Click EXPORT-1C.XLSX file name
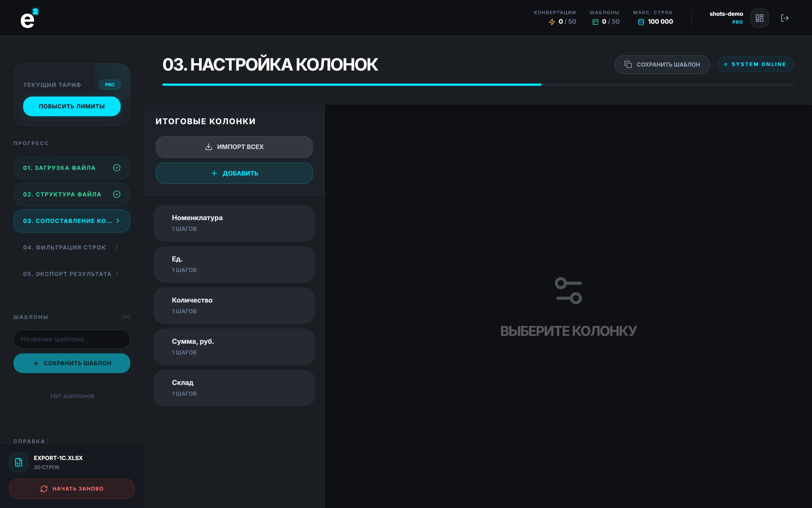Screen dimensions: 812x508 click(x=58, y=458)
